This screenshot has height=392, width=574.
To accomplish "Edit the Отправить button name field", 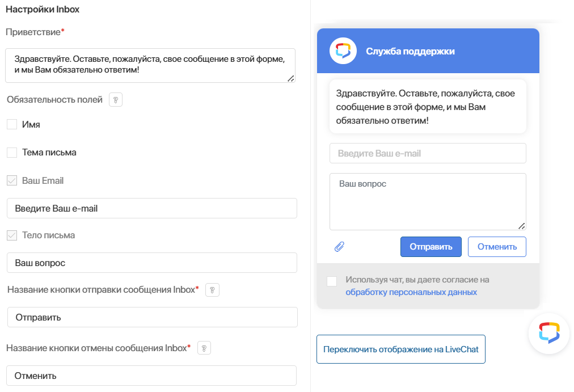I will pos(152,317).
